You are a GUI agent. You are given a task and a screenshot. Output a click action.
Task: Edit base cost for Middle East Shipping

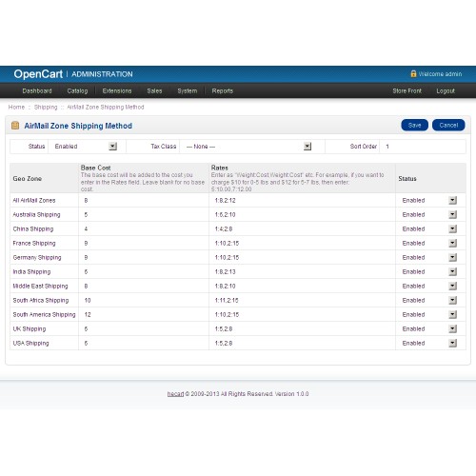(x=144, y=286)
